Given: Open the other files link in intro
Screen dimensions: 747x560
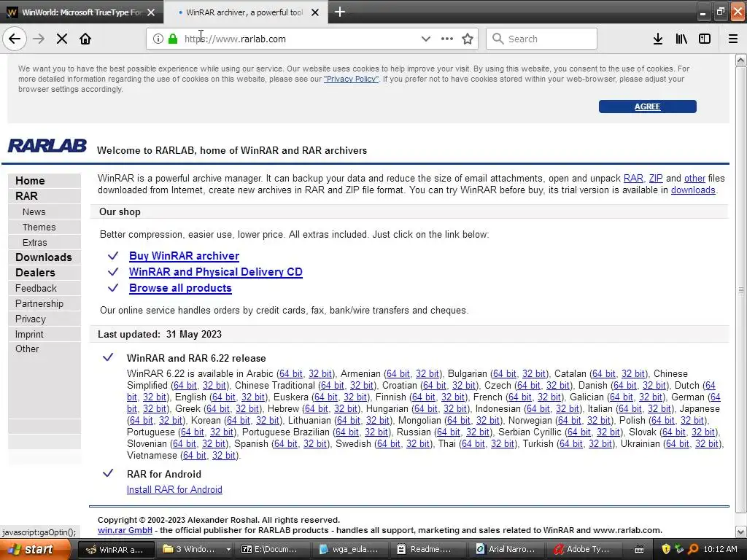Looking at the screenshot, I should click(x=694, y=178).
